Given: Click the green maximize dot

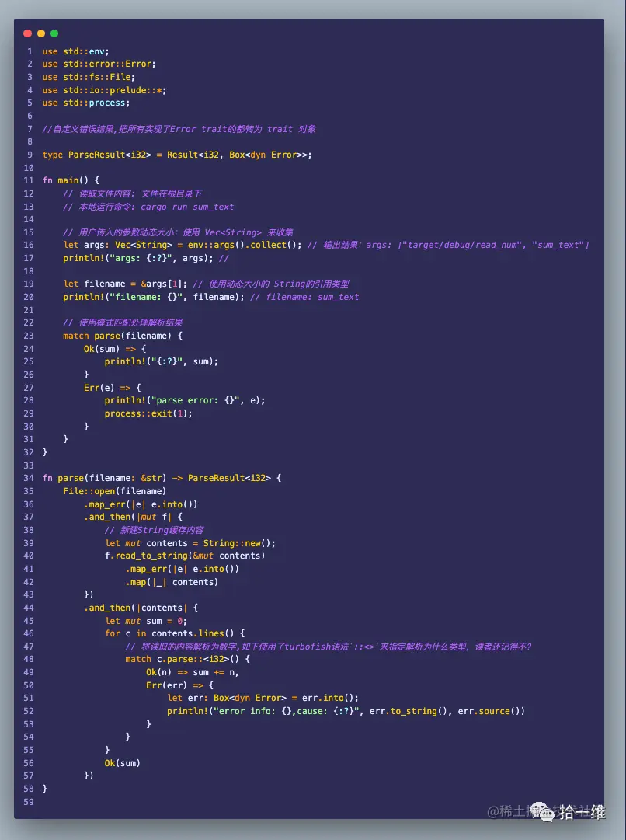Looking at the screenshot, I should [x=54, y=33].
